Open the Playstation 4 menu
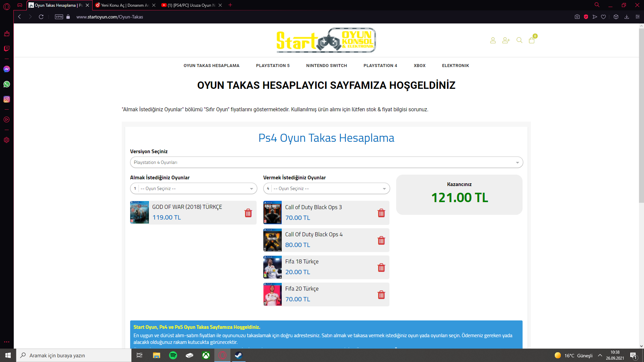 380,66
